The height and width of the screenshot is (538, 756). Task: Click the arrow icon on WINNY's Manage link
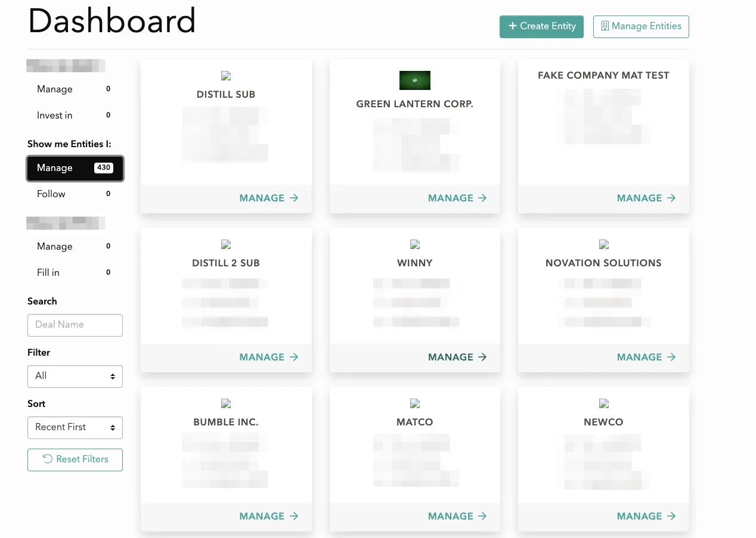[482, 357]
